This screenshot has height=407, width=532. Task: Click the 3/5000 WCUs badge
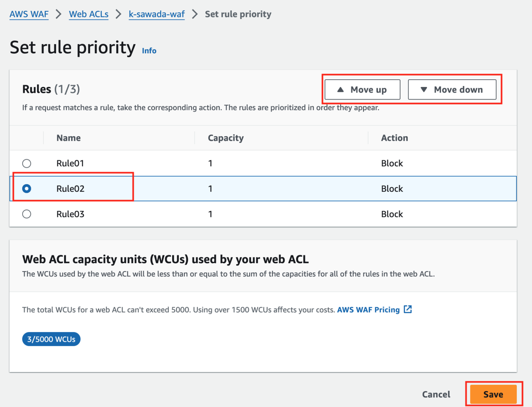click(x=51, y=339)
